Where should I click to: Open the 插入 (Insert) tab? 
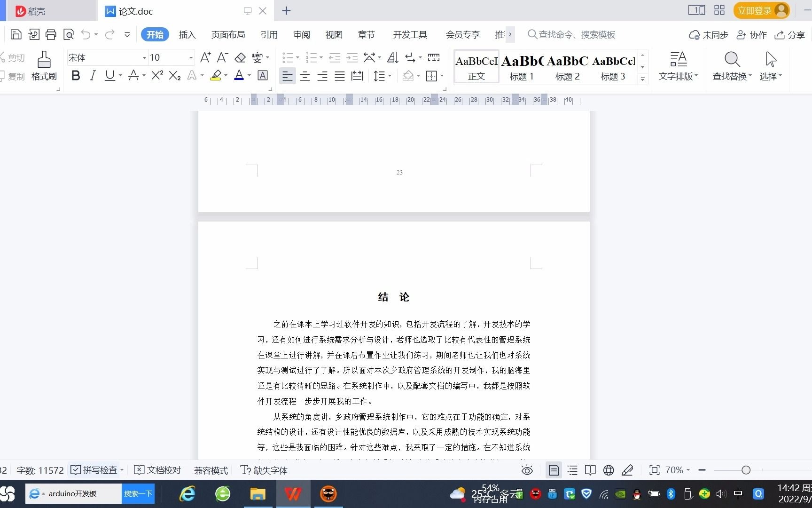pos(187,35)
